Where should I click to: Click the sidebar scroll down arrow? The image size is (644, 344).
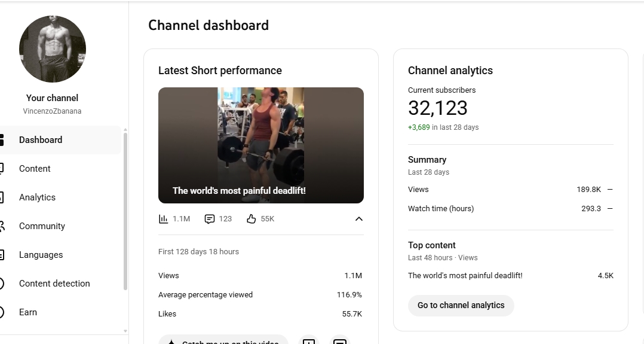[x=125, y=331]
